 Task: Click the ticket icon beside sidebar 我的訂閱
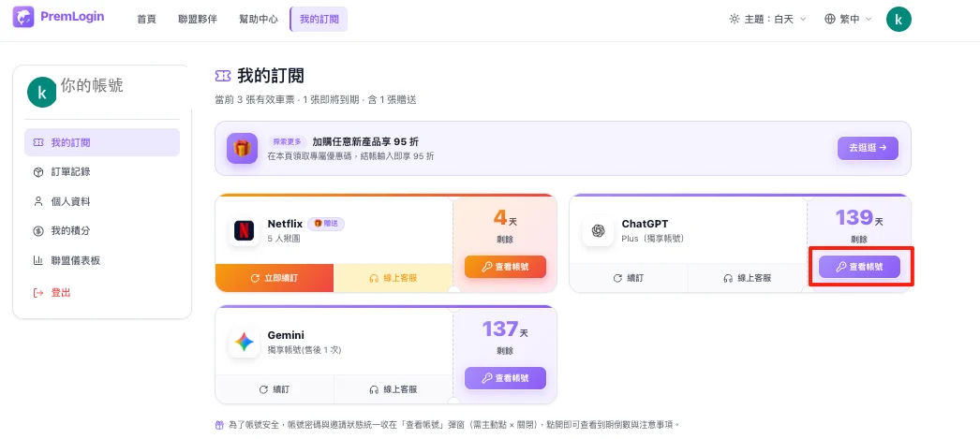pos(38,142)
